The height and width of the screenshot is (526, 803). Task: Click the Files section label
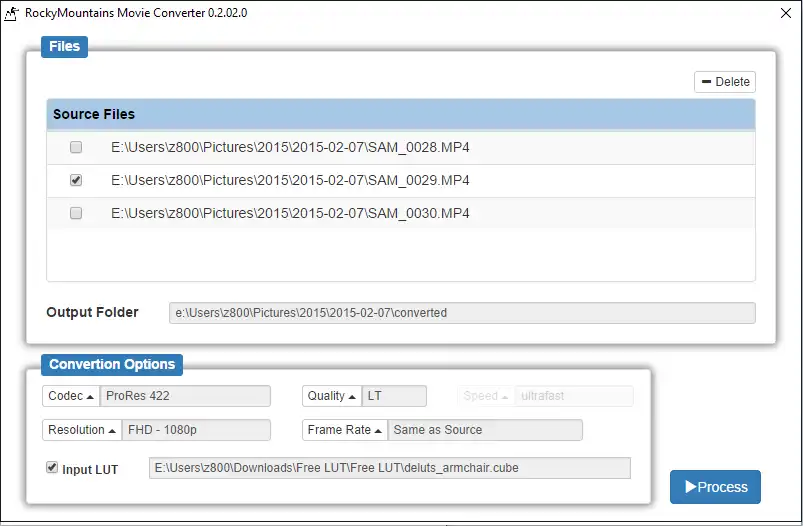(x=65, y=47)
